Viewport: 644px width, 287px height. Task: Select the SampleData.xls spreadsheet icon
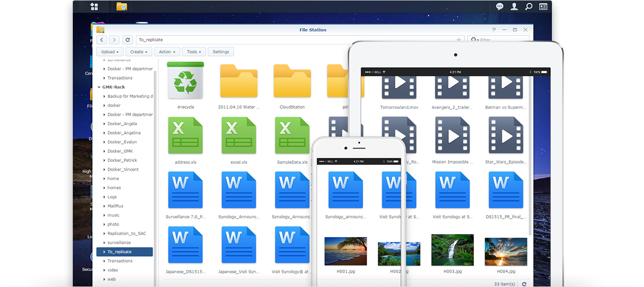pyautogui.click(x=292, y=135)
